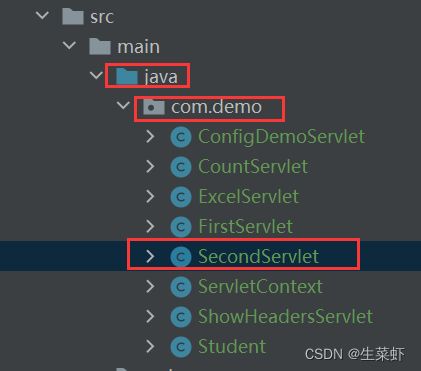This screenshot has width=421, height=371.
Task: Collapse the java folder chevron
Action: [x=96, y=75]
